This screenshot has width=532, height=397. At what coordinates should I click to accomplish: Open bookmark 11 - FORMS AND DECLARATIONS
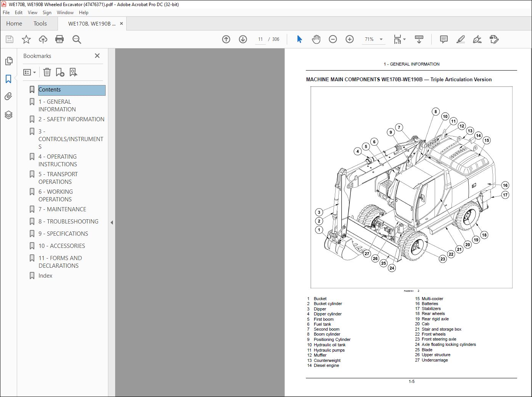[x=60, y=262]
